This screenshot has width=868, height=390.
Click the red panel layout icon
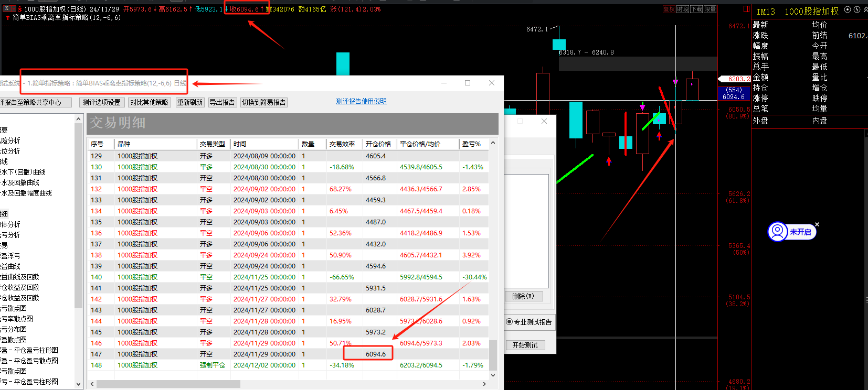point(746,9)
